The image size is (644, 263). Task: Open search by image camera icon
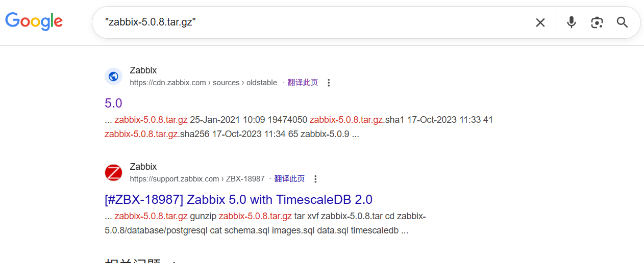597,22
